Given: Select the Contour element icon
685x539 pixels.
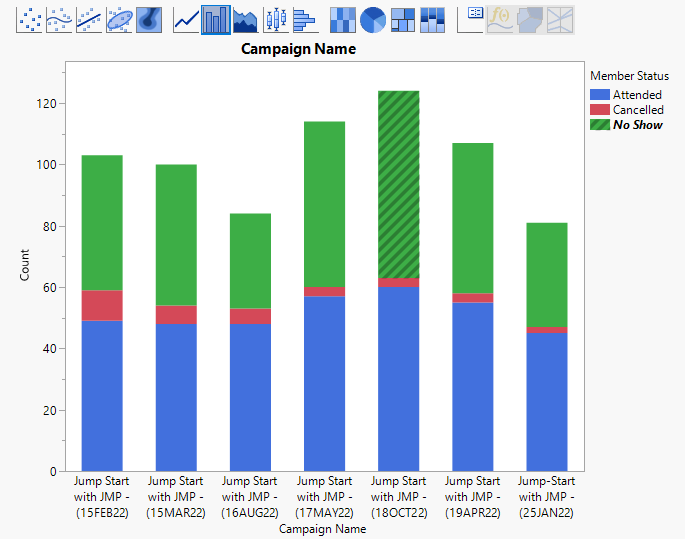Looking at the screenshot, I should click(x=149, y=20).
